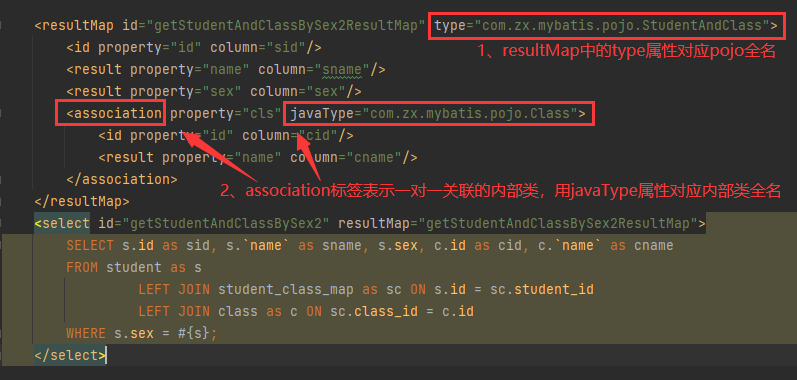Click "sc.student_id" in first LEFT JOIN
Viewport: 797px width, 380px height.
coord(542,290)
